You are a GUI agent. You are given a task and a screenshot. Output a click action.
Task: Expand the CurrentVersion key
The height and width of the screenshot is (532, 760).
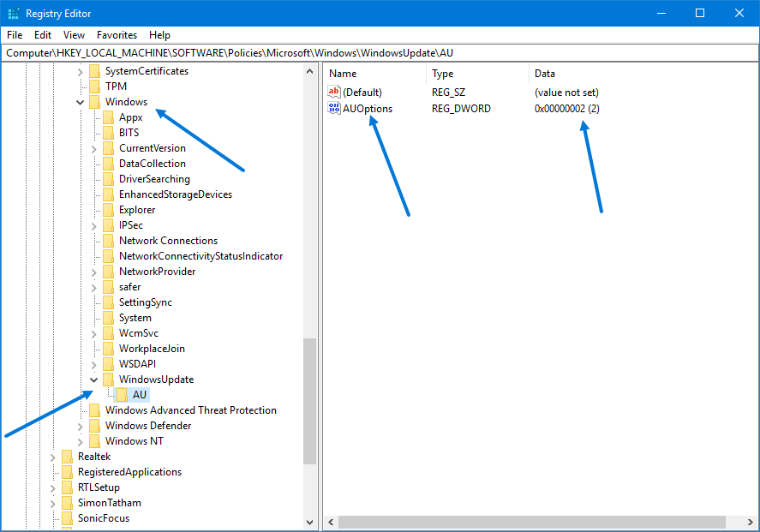point(94,149)
